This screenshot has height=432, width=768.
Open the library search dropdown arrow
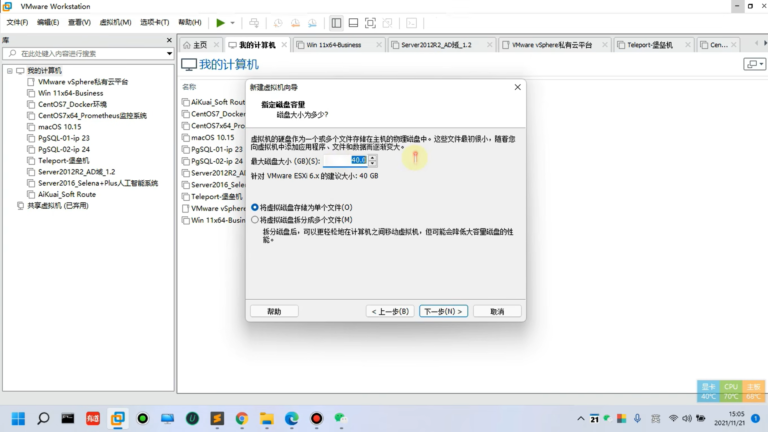[169, 53]
